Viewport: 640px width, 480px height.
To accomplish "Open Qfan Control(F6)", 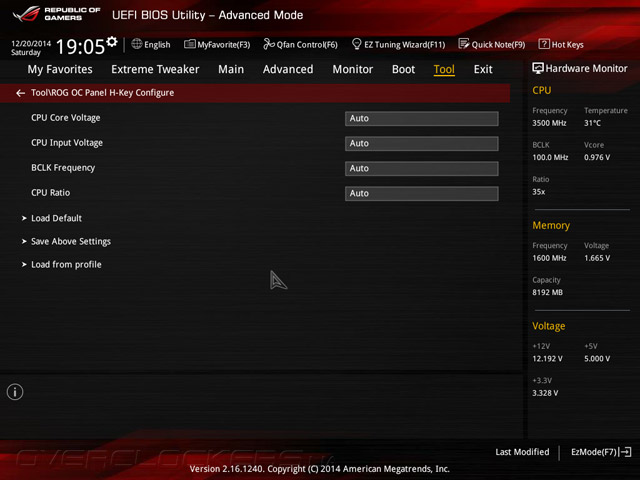I will 300,44.
